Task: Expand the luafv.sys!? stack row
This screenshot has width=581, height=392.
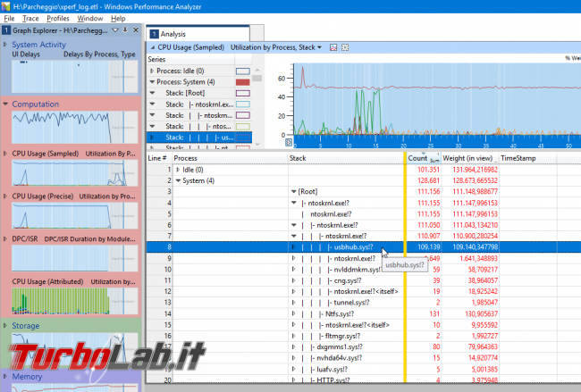Action: pyautogui.click(x=293, y=369)
